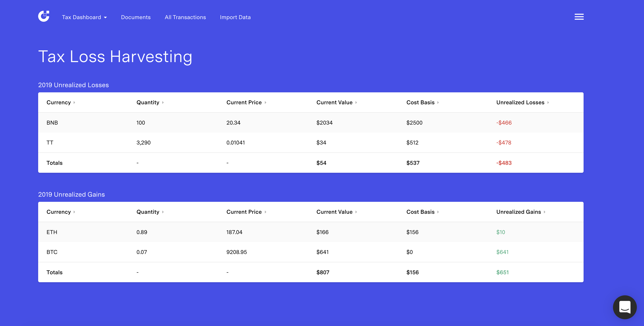Viewport: 644px width, 326px height.
Task: Sort gains table by Current Price arrow
Action: coord(265,212)
